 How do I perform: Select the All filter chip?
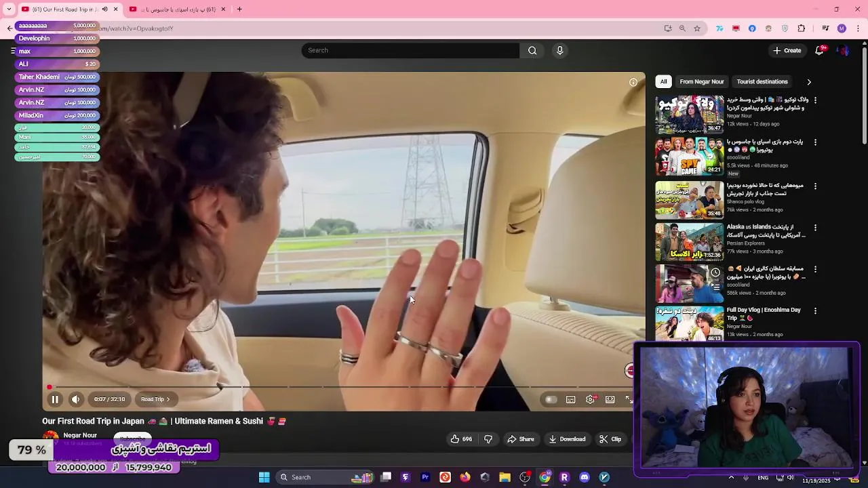point(663,81)
